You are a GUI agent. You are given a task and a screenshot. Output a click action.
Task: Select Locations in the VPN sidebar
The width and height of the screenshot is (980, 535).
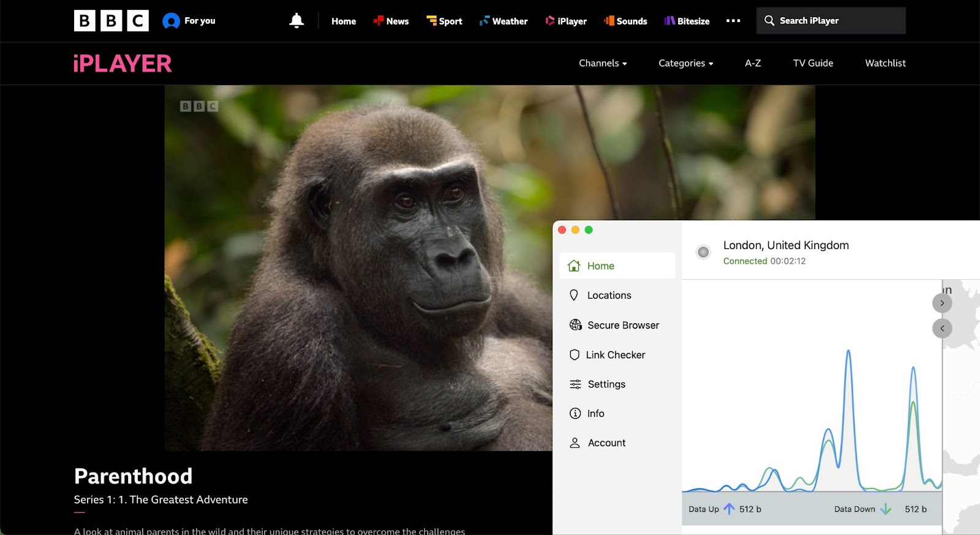[617, 295]
